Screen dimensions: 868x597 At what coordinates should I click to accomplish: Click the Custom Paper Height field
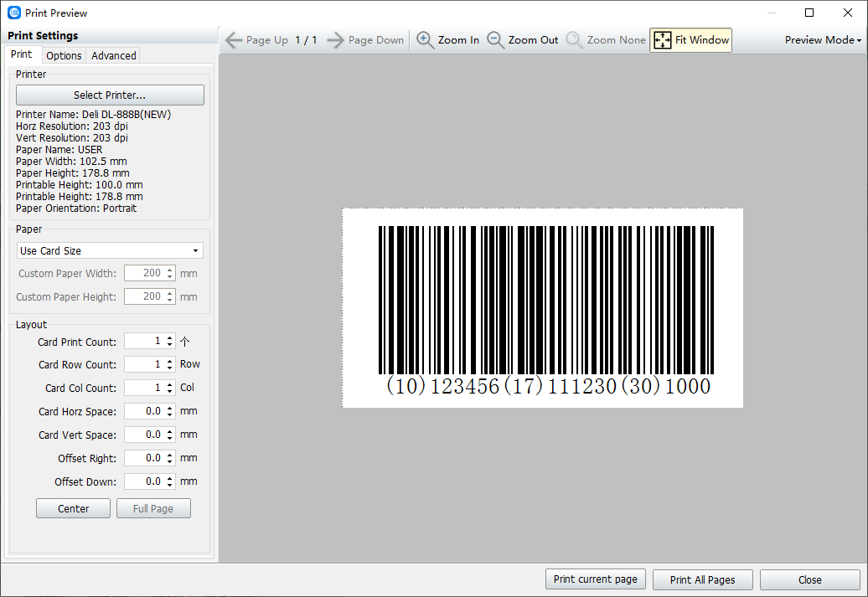click(144, 296)
